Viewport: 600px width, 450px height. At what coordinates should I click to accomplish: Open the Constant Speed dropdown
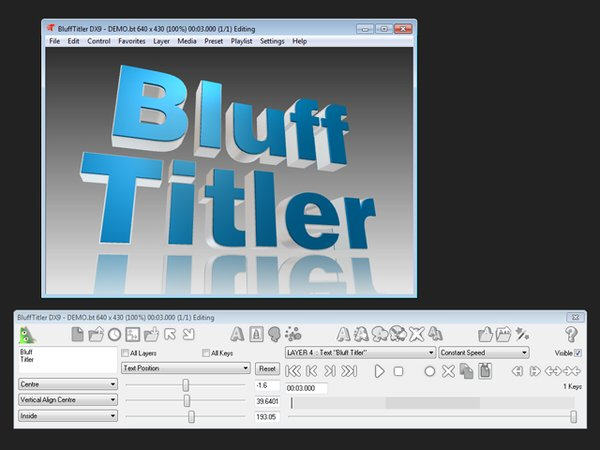484,352
